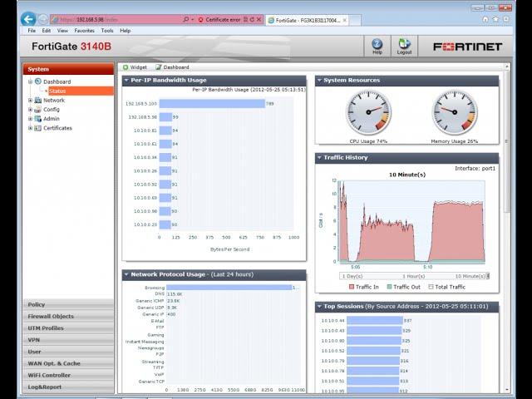The image size is (532, 399).
Task: Click the browser Back arrow button
Action: [28, 19]
